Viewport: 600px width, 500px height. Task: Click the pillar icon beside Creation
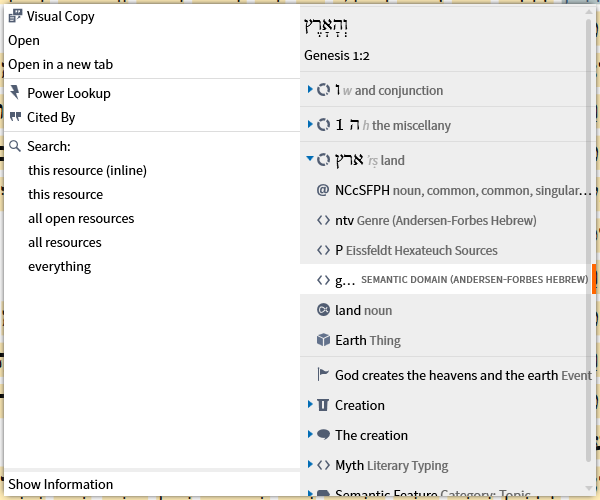[x=323, y=405]
